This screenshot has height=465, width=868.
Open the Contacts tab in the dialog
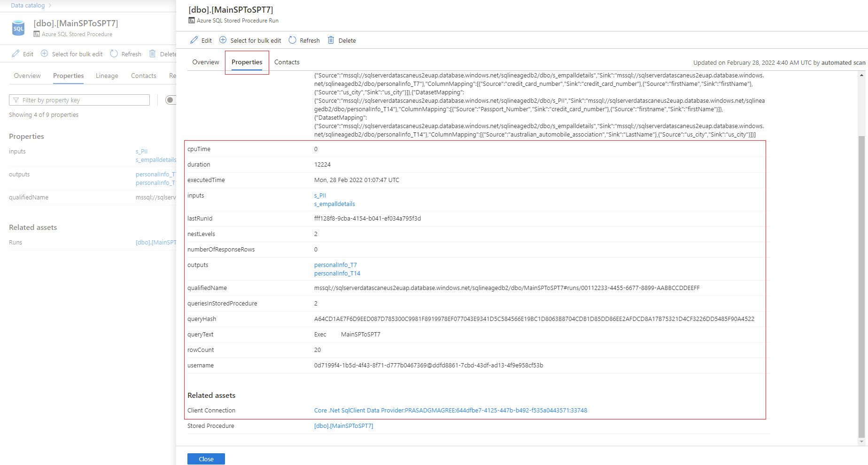tap(287, 62)
